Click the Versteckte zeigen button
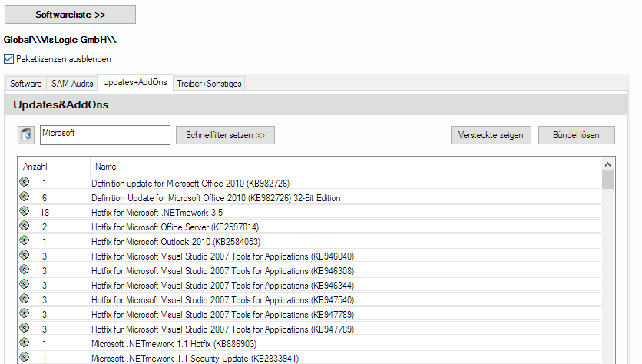 pyautogui.click(x=491, y=135)
